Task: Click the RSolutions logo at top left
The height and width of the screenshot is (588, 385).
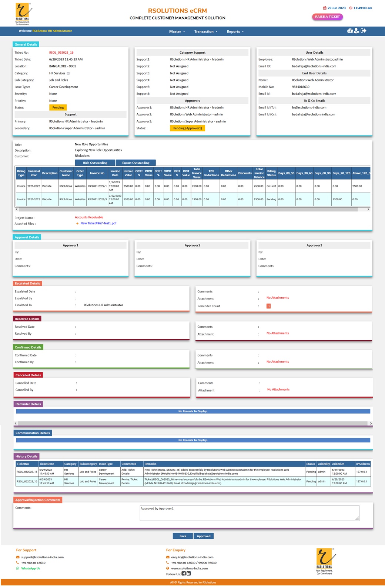Action: click(23, 14)
